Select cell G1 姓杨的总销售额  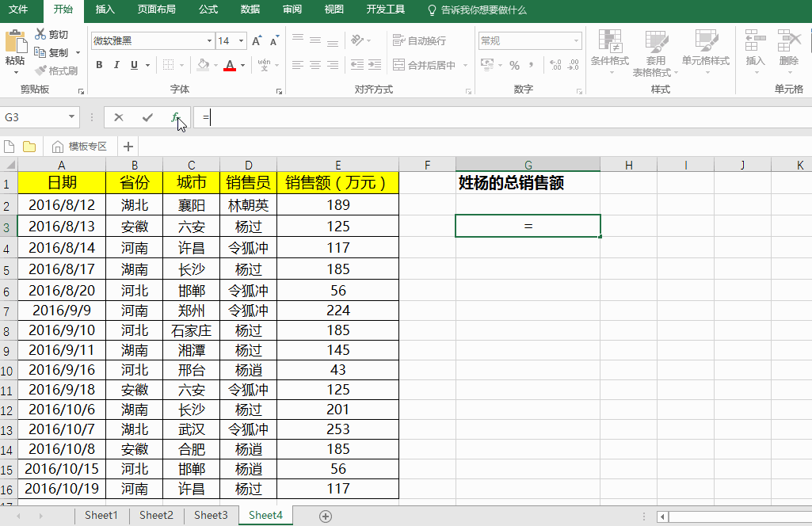(x=528, y=183)
